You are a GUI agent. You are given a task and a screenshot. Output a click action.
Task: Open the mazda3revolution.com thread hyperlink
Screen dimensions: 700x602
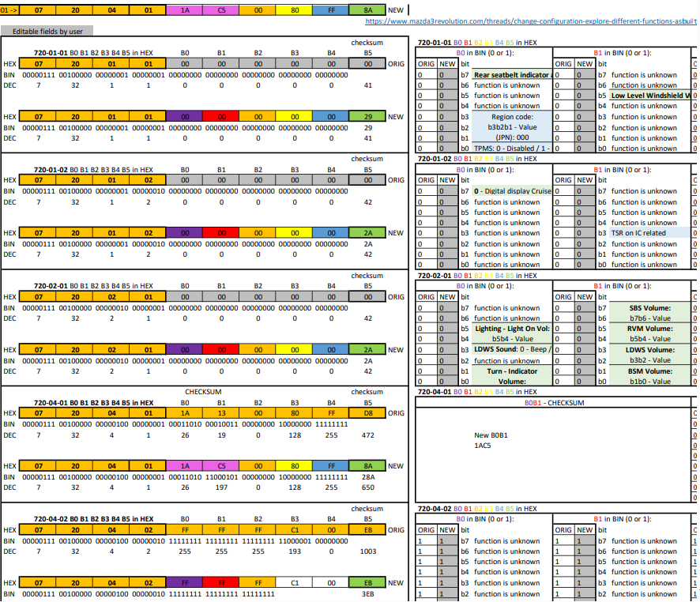coord(530,21)
